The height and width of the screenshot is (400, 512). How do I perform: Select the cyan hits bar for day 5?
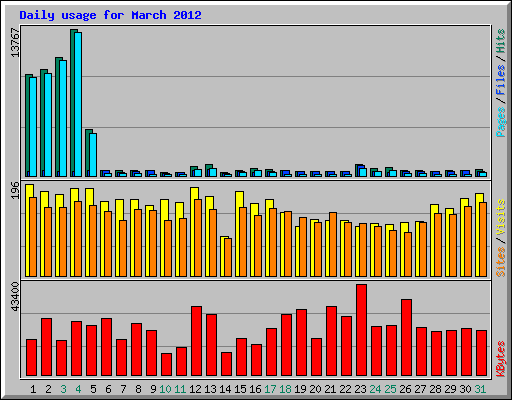tap(93, 155)
